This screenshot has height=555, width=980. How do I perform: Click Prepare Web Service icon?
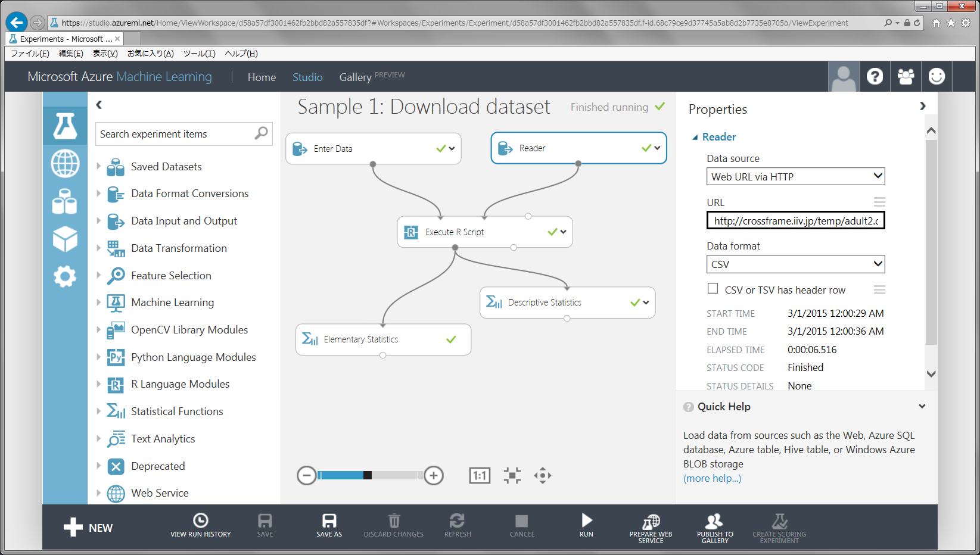pyautogui.click(x=651, y=522)
